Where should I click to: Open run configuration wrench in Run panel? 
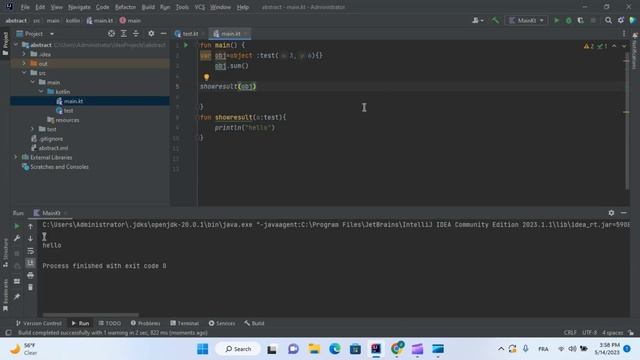point(17,238)
